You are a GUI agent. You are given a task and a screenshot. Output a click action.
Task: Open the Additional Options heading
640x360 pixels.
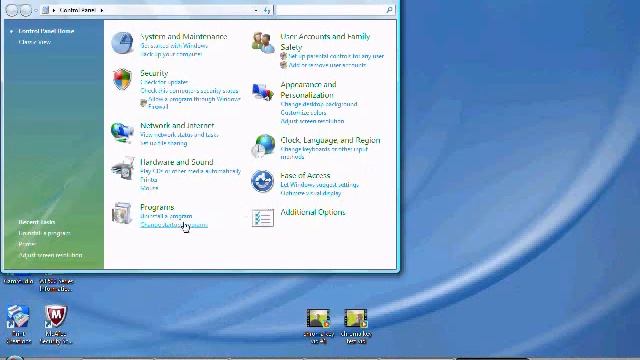tap(313, 212)
